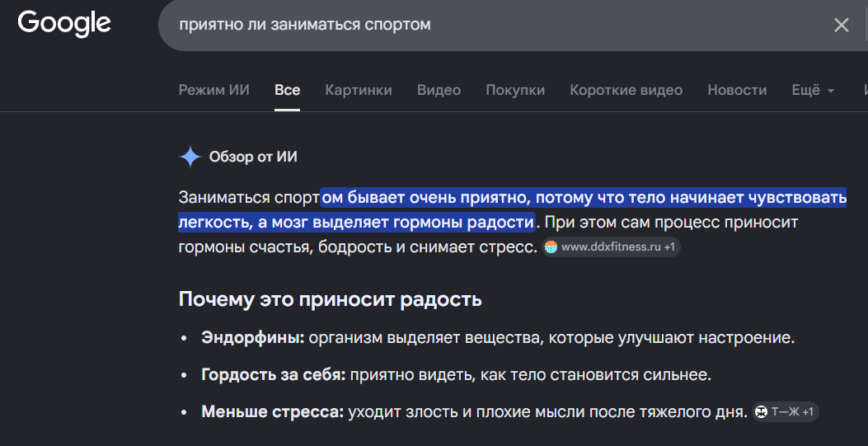Clear the search query with the X icon
The height and width of the screenshot is (446, 868).
(x=841, y=25)
